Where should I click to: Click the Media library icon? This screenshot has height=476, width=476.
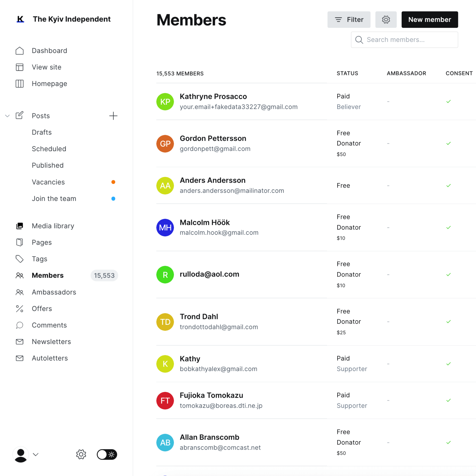point(19,226)
